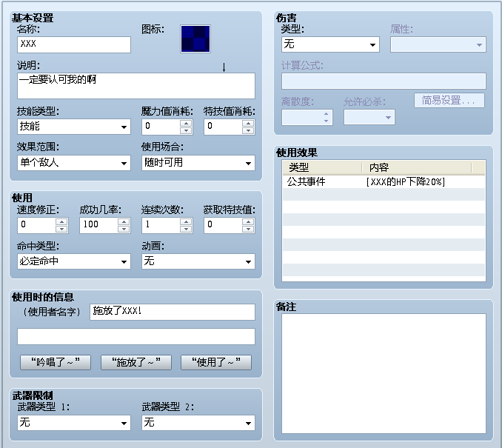The image size is (502, 448).
Task: Increase 魔力值消耗 with the up arrow
Action: tap(186, 123)
